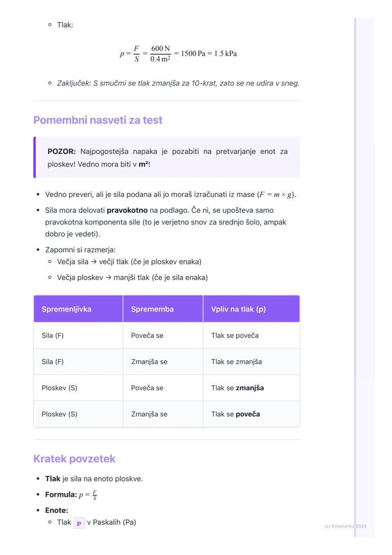
Task: Click the bold 'poveča' cell in last row
Action: tap(248, 414)
